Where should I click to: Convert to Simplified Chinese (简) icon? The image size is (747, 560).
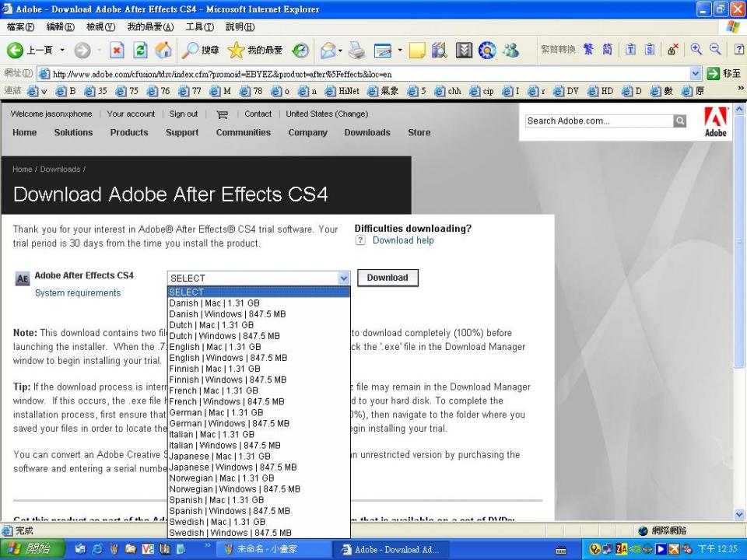(x=608, y=49)
